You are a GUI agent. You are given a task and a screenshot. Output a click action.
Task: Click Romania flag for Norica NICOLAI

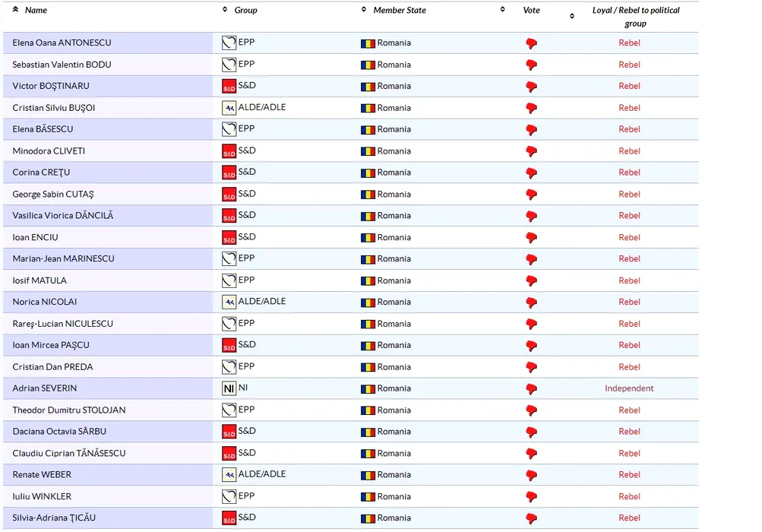coord(368,302)
